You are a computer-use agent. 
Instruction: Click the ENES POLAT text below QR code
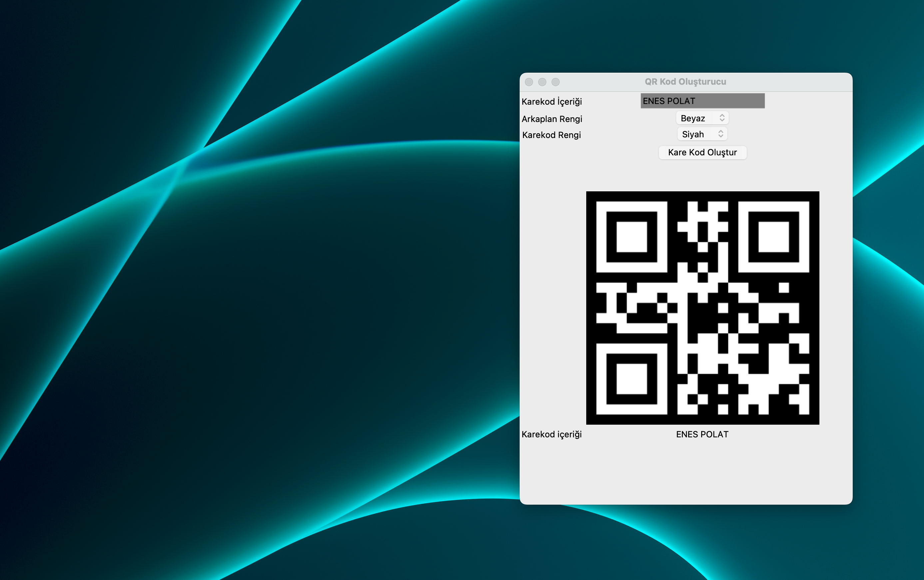[702, 434]
